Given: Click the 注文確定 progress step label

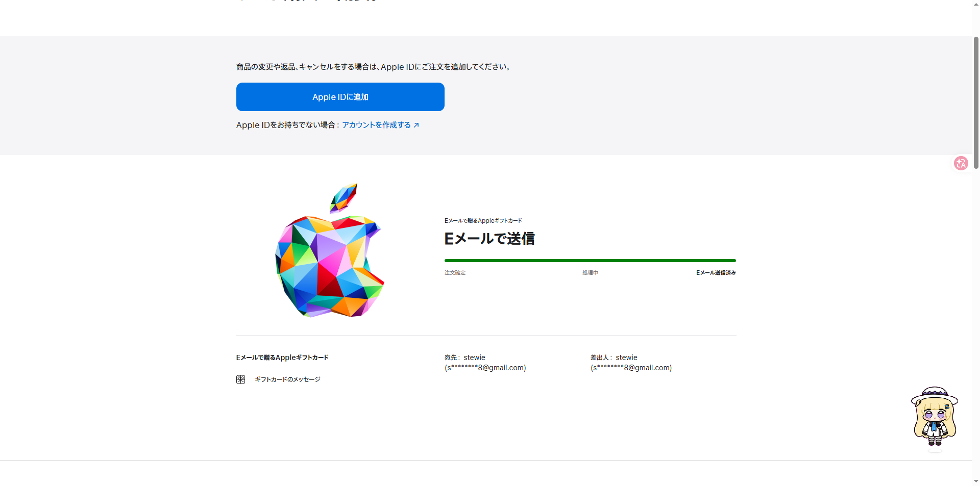Looking at the screenshot, I should 455,273.
